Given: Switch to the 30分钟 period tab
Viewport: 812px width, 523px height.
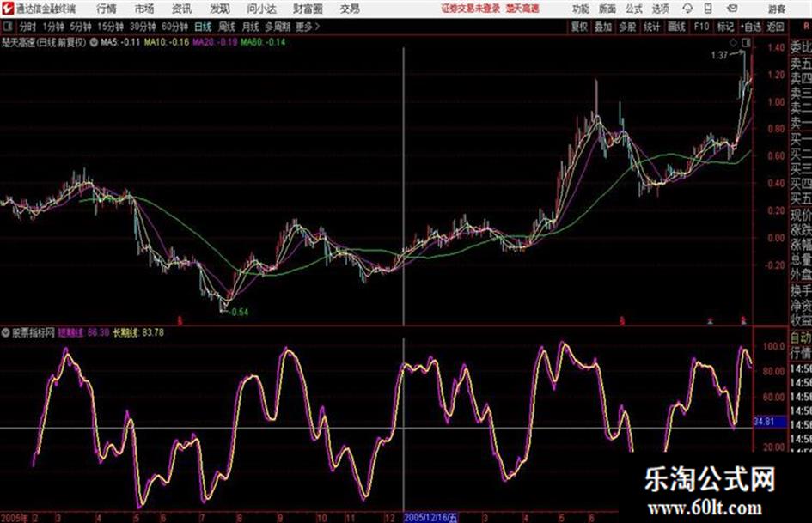Looking at the screenshot, I should [x=143, y=27].
